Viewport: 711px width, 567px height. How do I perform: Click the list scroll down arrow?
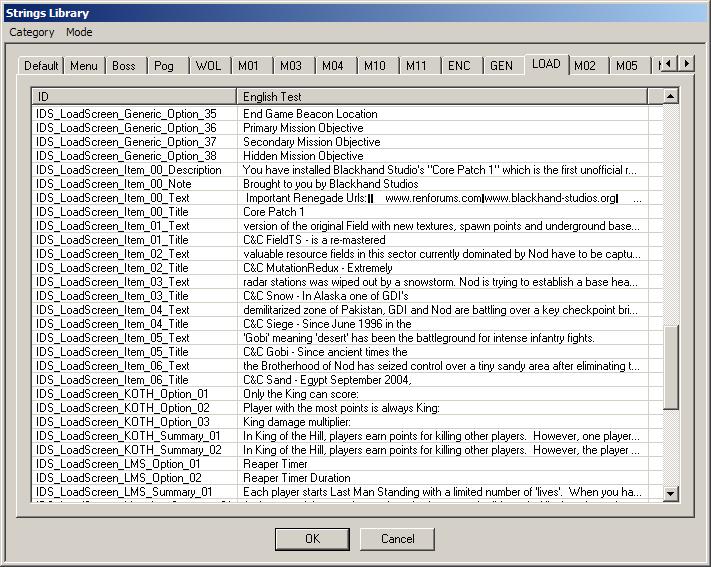[670, 493]
